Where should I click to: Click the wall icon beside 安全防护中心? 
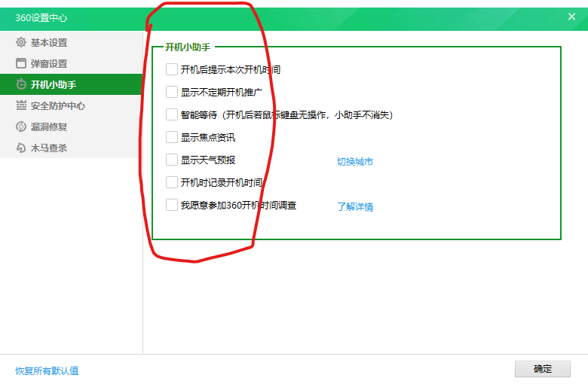tap(21, 105)
